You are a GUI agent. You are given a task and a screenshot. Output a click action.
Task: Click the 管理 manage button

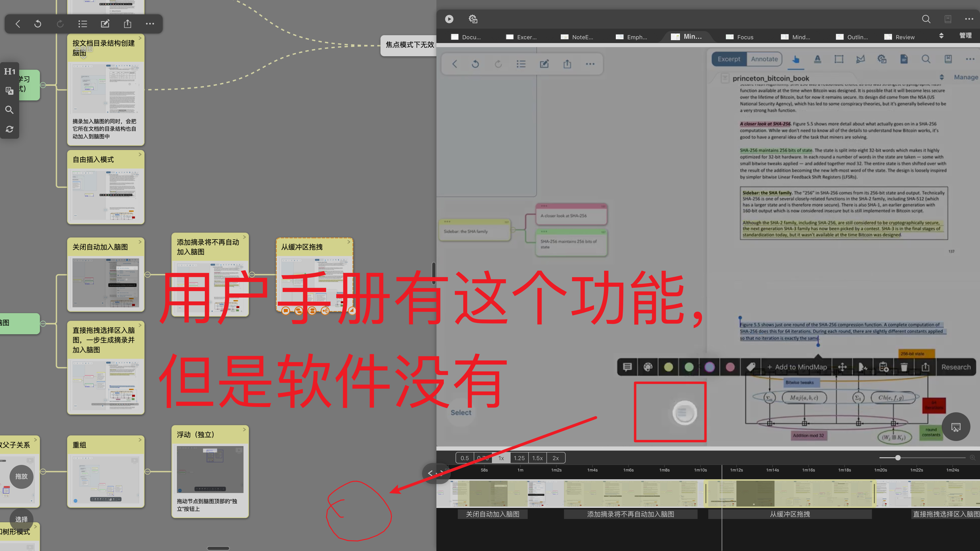tap(965, 36)
